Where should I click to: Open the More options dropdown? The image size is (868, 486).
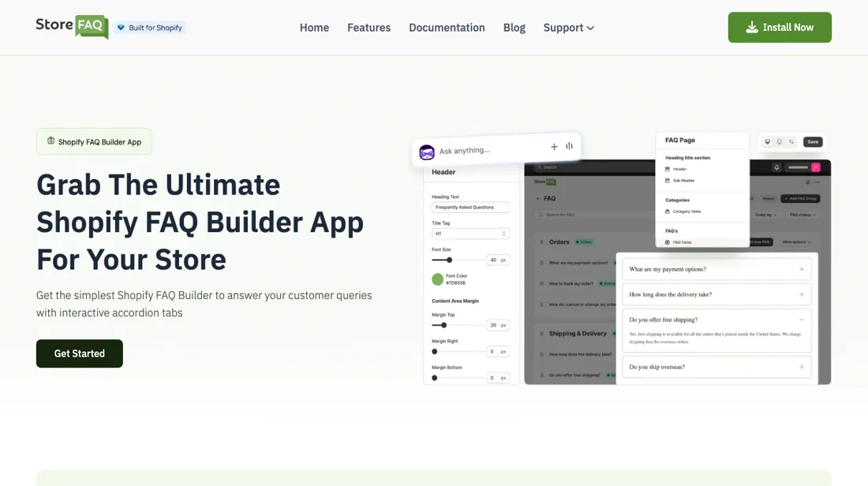pyautogui.click(x=797, y=242)
